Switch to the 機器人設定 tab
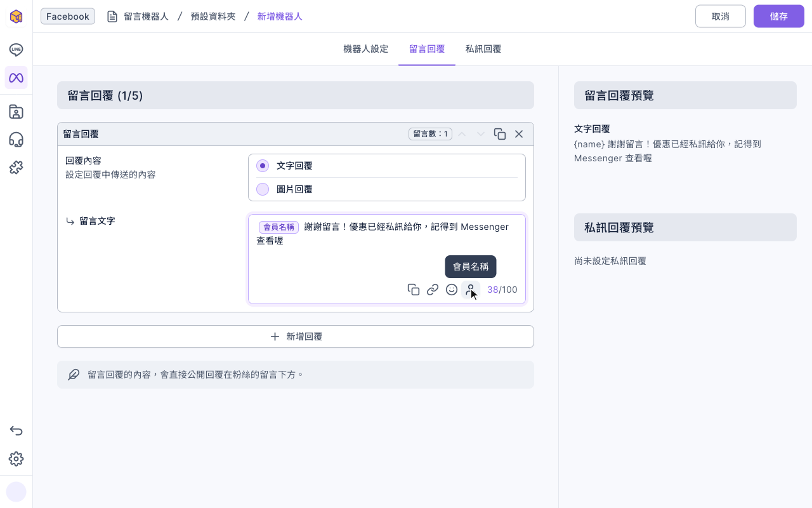812x508 pixels. (x=365, y=49)
